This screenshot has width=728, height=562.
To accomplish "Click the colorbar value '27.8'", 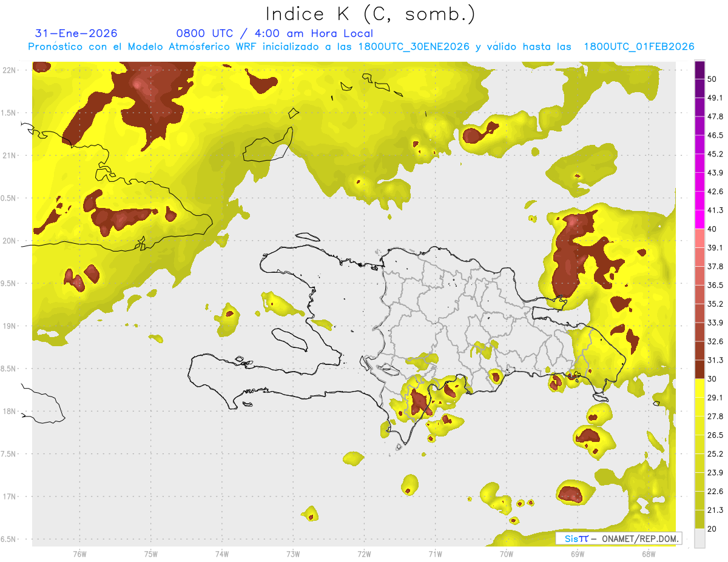I will [x=715, y=416].
